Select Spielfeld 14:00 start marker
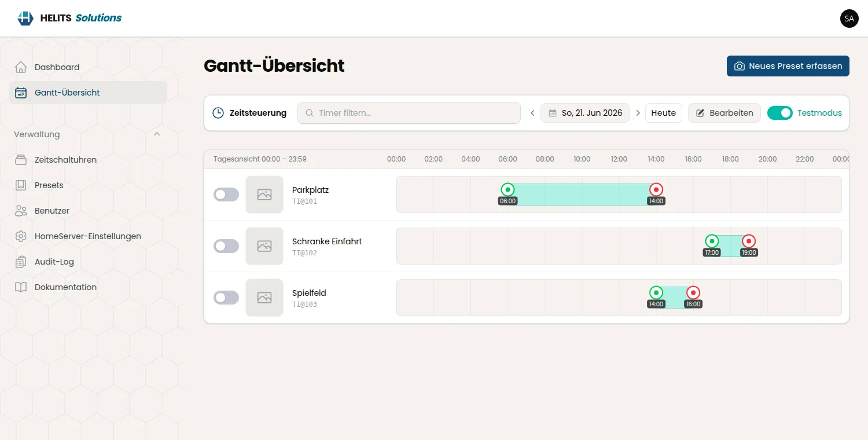The width and height of the screenshot is (868, 440). point(656,292)
